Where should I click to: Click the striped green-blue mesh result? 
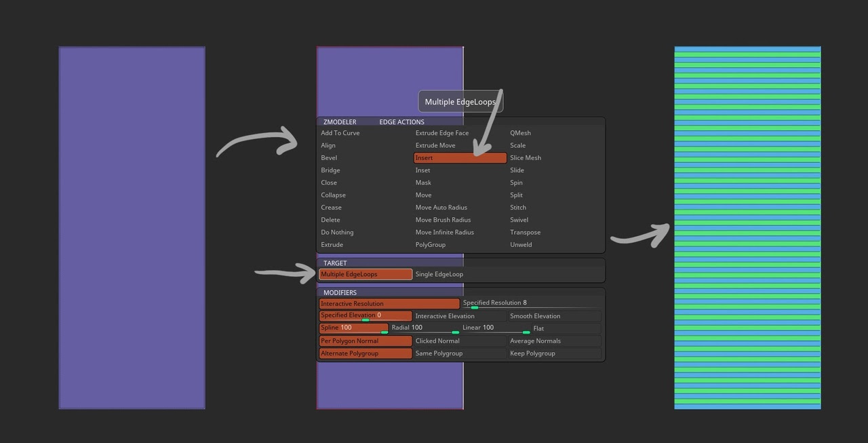click(x=747, y=228)
